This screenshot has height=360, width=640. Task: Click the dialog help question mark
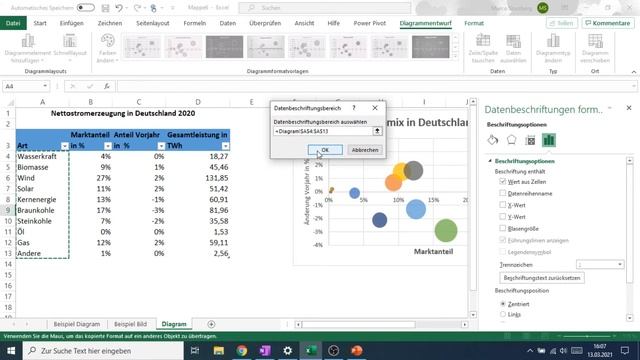tap(354, 108)
